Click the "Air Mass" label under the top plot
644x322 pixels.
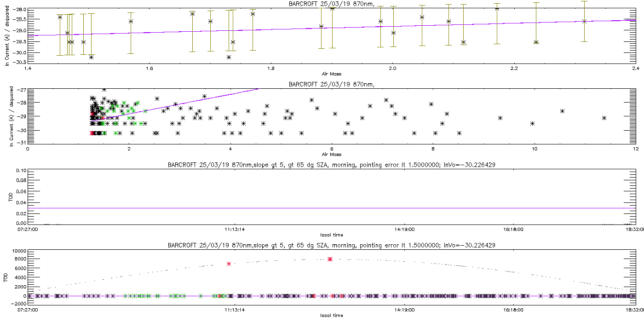(331, 74)
